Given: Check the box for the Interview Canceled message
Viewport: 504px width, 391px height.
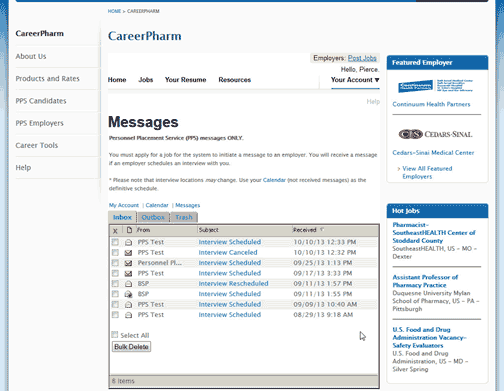Looking at the screenshot, I should point(115,252).
